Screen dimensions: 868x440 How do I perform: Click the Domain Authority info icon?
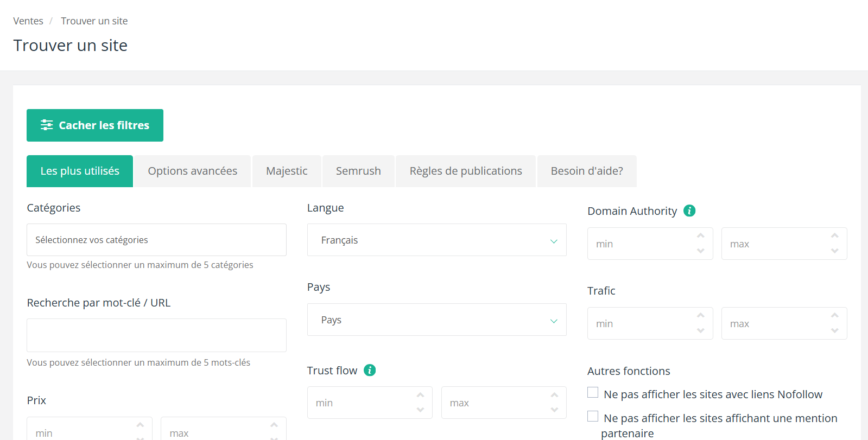(x=689, y=211)
